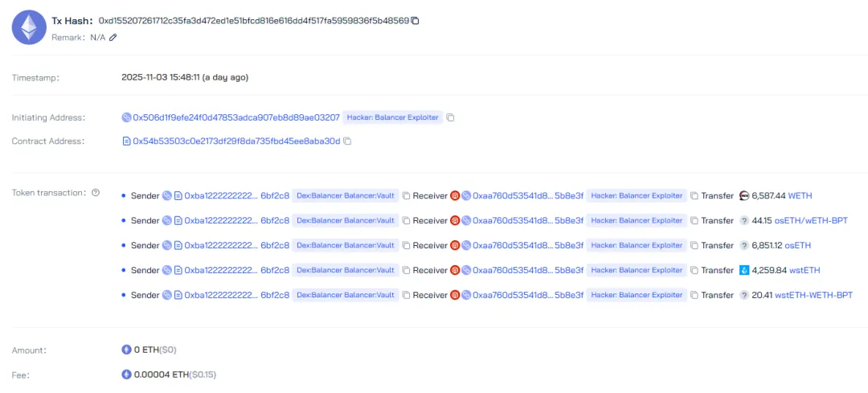Click the wstETH token icon
Viewport: 868px width, 393px height.
point(743,270)
